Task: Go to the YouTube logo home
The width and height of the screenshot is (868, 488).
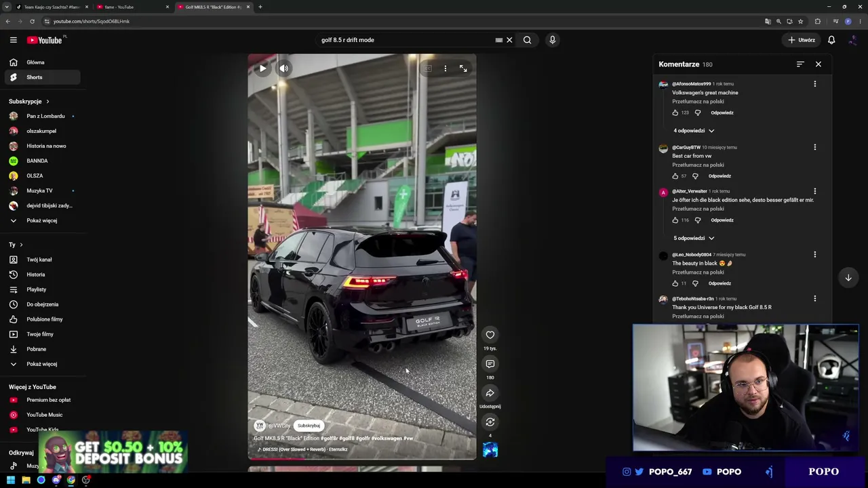Action: (x=45, y=40)
